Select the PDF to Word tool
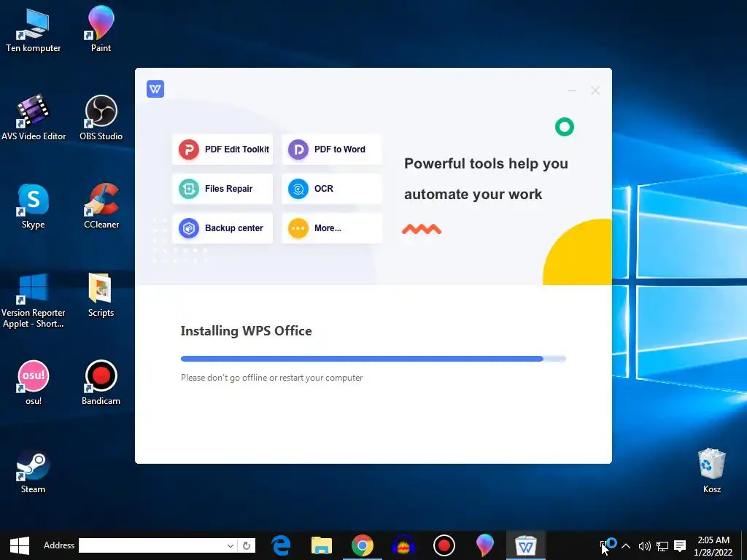Screen dimensions: 747x560 pos(332,149)
